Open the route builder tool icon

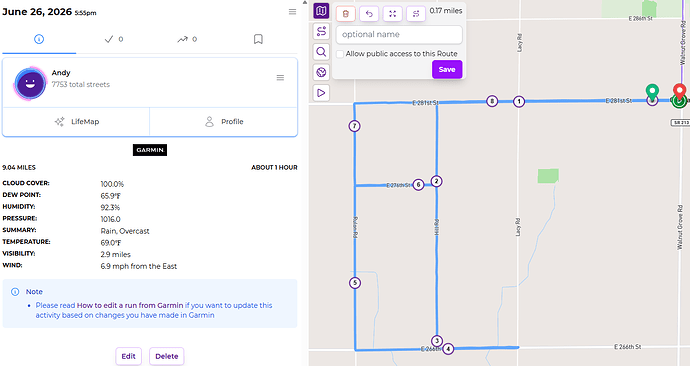[x=321, y=31]
